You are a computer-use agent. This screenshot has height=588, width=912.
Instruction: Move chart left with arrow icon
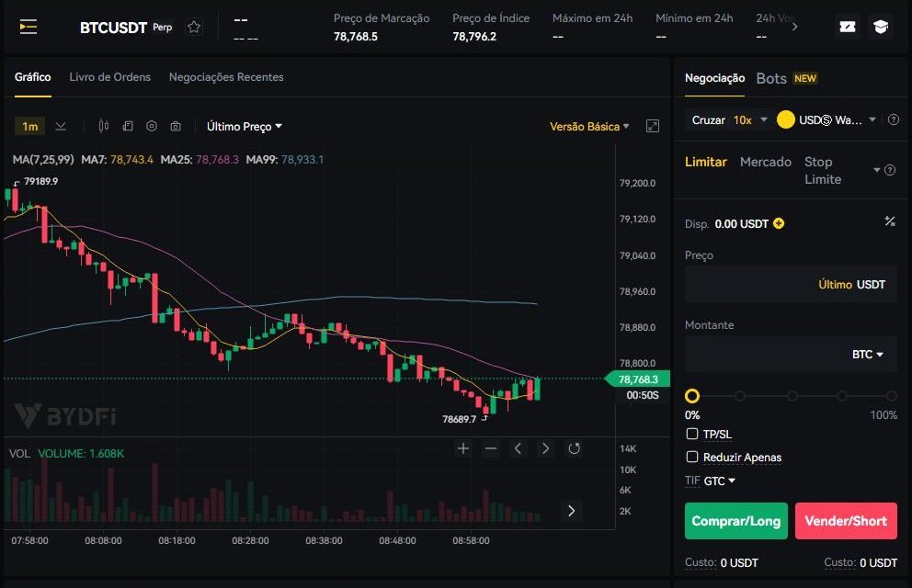pos(518,448)
